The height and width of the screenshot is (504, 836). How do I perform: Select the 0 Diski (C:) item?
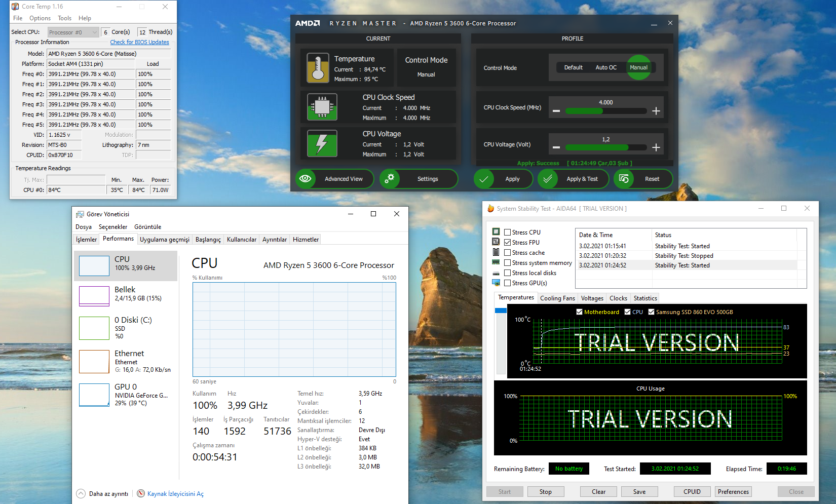[126, 328]
